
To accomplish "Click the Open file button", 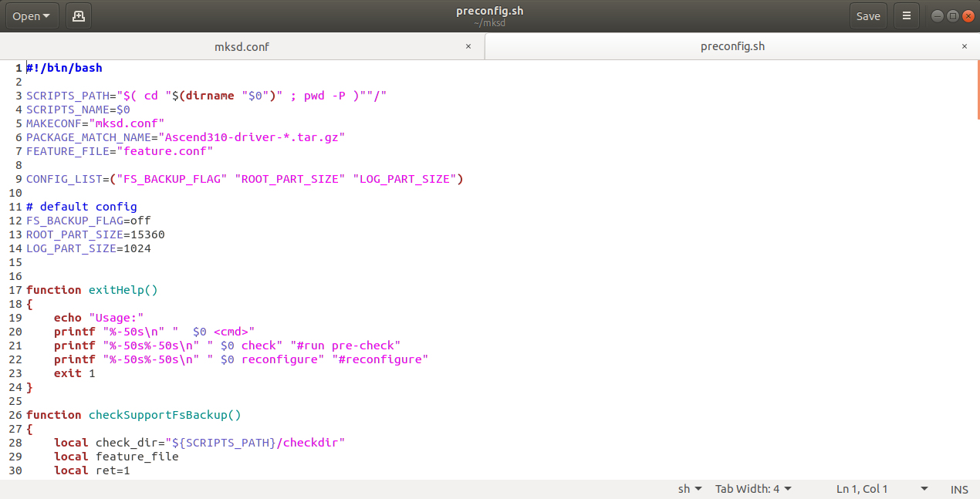I will [x=32, y=15].
